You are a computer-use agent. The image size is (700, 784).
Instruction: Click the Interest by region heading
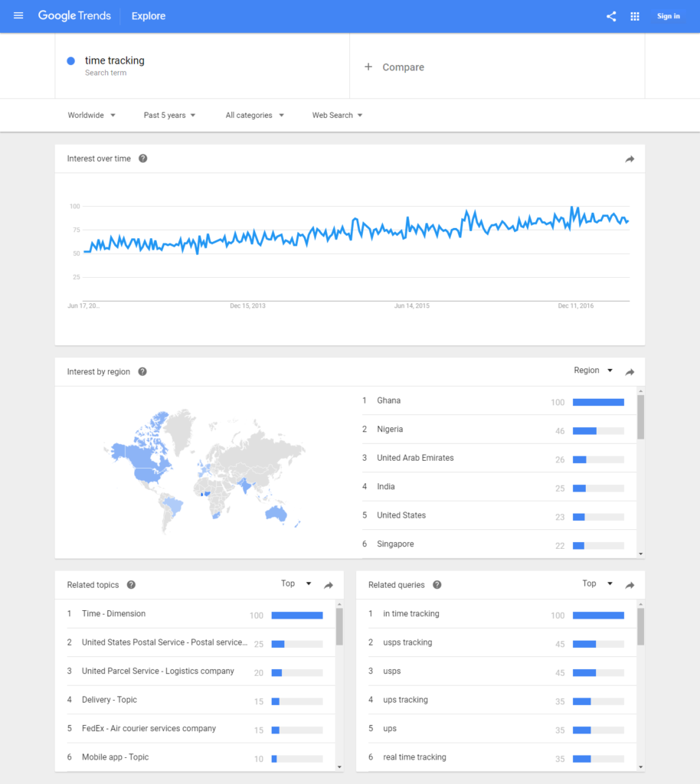point(99,371)
